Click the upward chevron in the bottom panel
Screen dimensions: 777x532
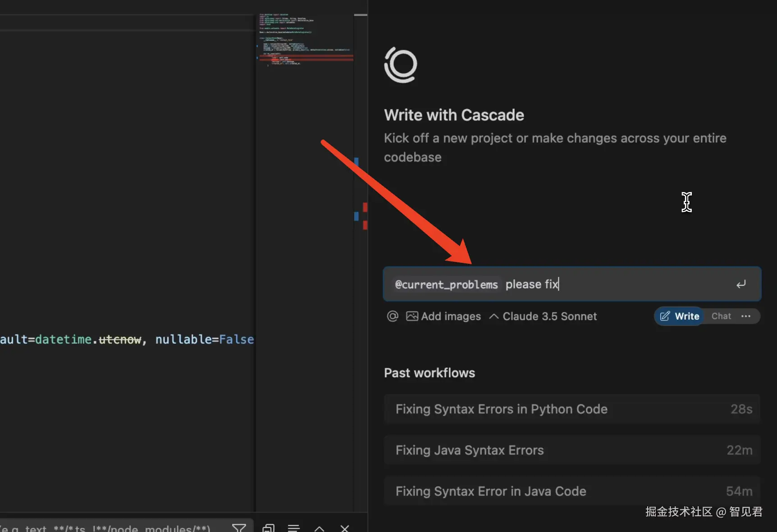(319, 528)
